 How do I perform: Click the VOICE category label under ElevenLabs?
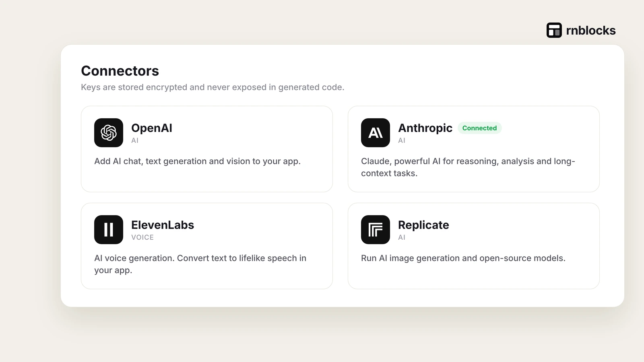pyautogui.click(x=142, y=237)
